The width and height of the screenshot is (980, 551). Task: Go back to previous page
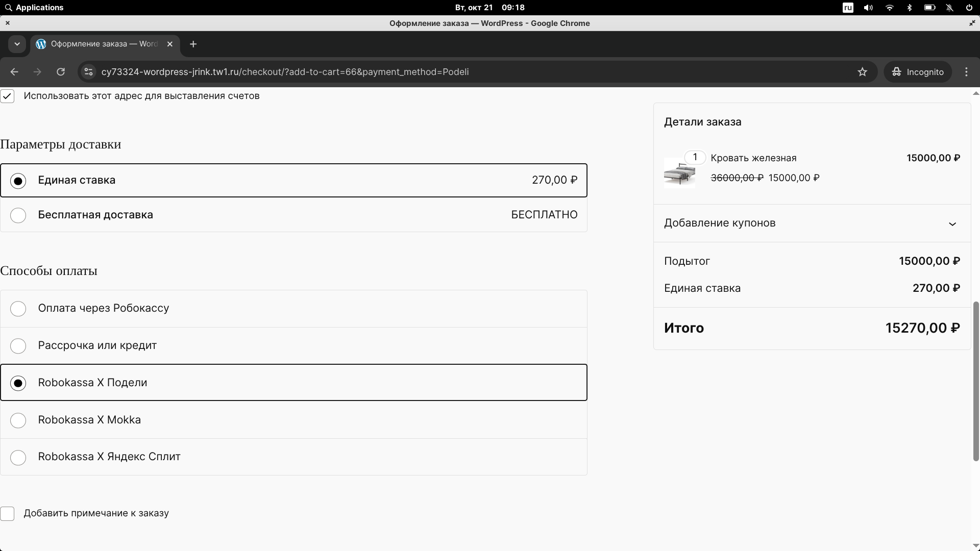pos(14,72)
